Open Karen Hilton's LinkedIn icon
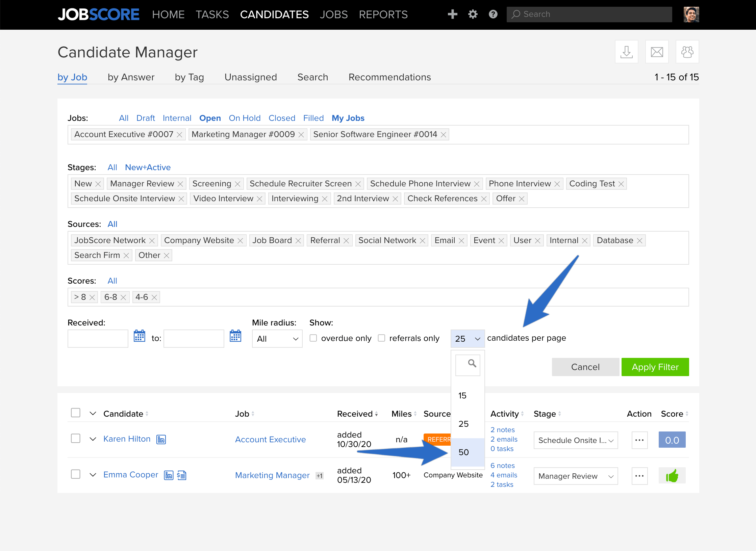This screenshot has height=551, width=756. pos(161,439)
